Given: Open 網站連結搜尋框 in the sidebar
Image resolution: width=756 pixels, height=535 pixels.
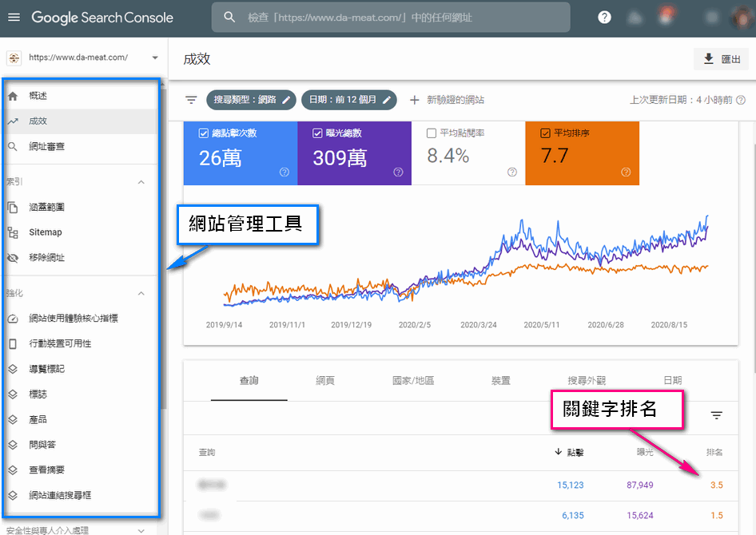Looking at the screenshot, I should [x=60, y=495].
